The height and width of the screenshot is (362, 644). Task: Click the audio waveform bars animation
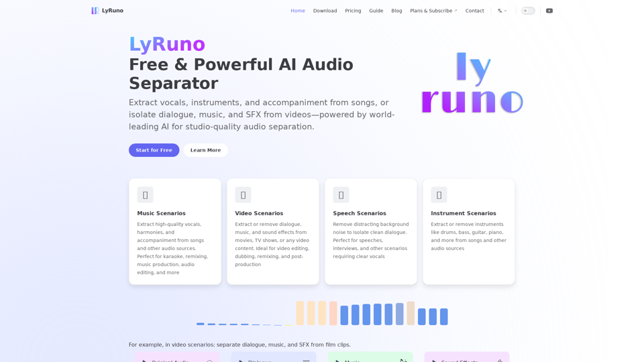[322, 314]
